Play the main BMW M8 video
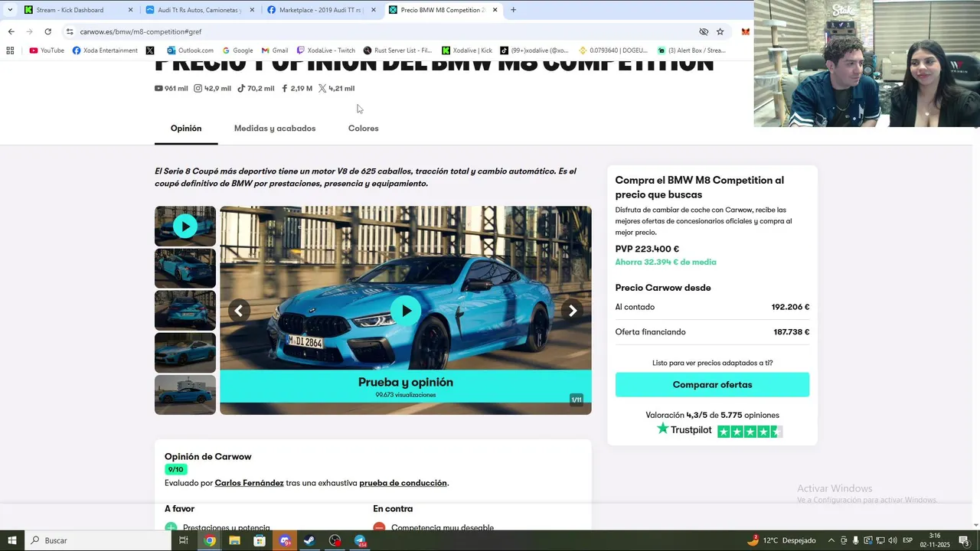The image size is (980, 551). (x=406, y=311)
